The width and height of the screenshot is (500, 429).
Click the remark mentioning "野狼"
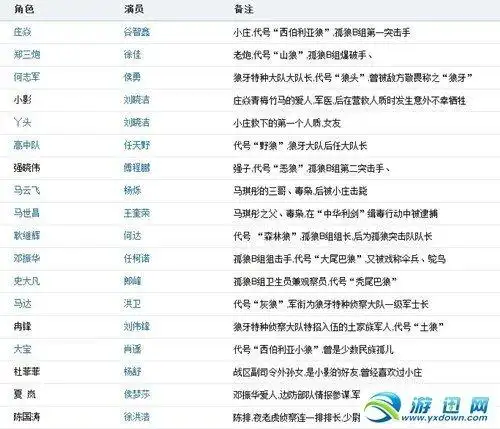point(300,146)
